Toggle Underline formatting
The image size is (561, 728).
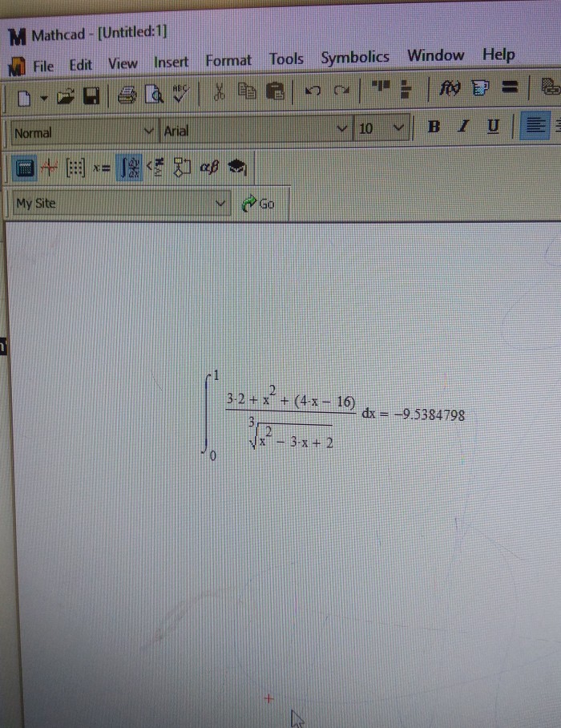pyautogui.click(x=493, y=126)
